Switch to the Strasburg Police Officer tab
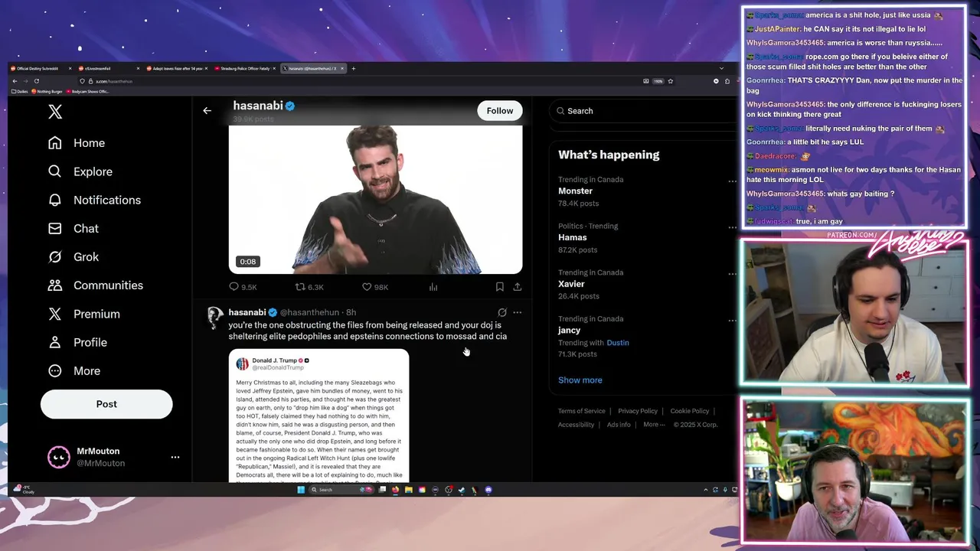Viewport: 980px width, 551px height. pos(245,68)
